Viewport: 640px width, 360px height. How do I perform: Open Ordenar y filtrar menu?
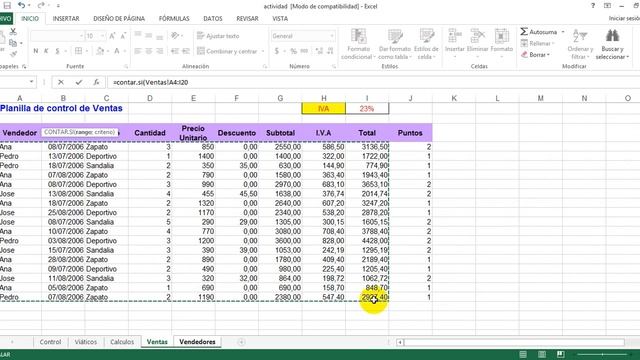580,44
